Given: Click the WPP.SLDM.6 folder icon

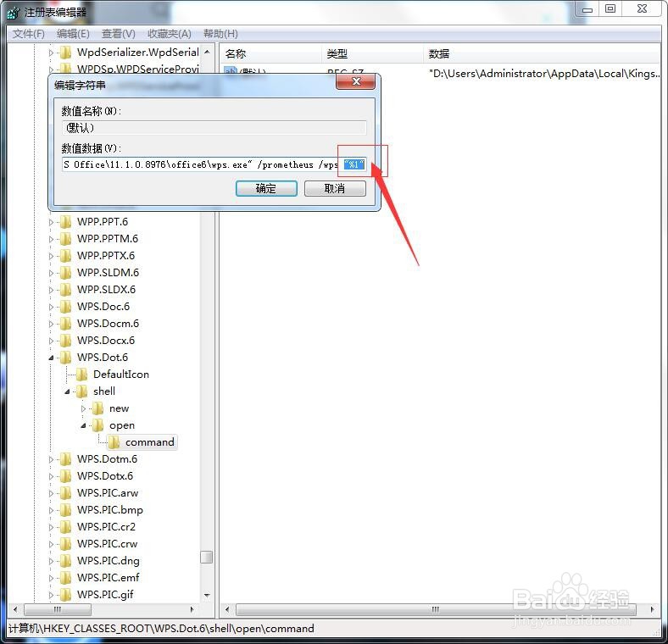Looking at the screenshot, I should (65, 273).
